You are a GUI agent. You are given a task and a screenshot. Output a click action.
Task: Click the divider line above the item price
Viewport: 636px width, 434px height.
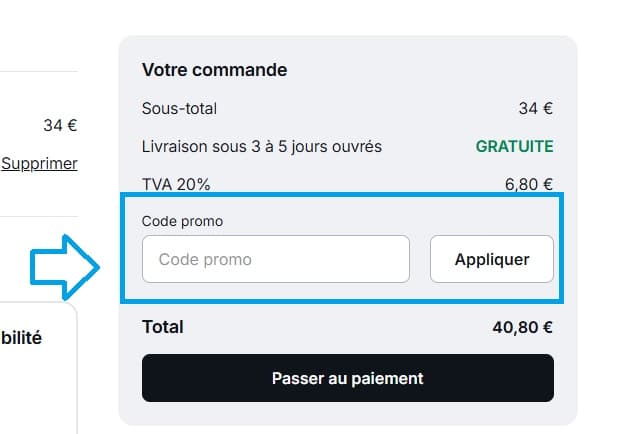(38, 72)
